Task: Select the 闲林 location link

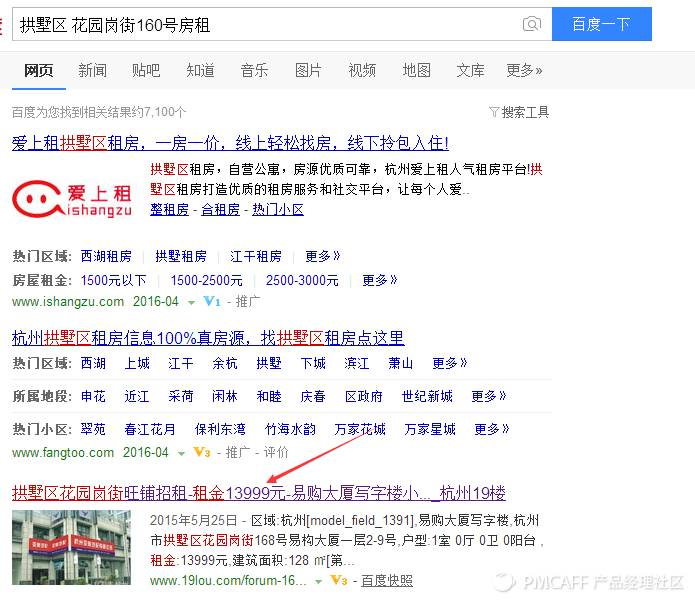Action: (x=225, y=396)
